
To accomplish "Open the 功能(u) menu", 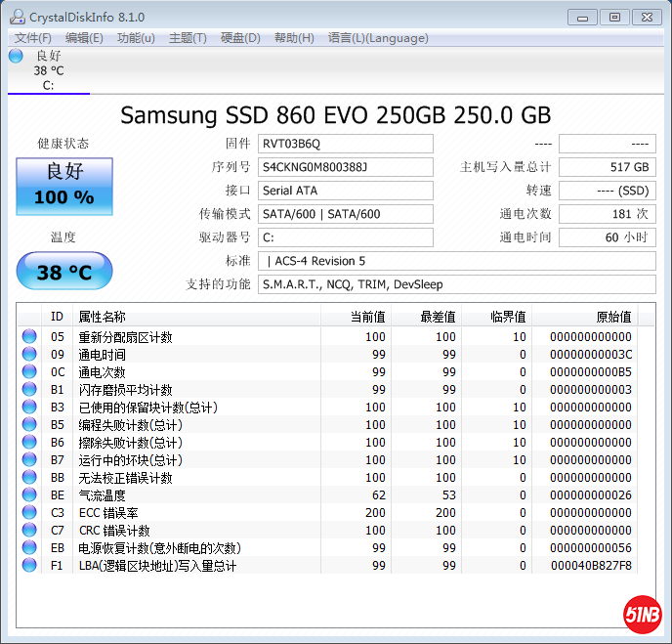I will point(136,38).
